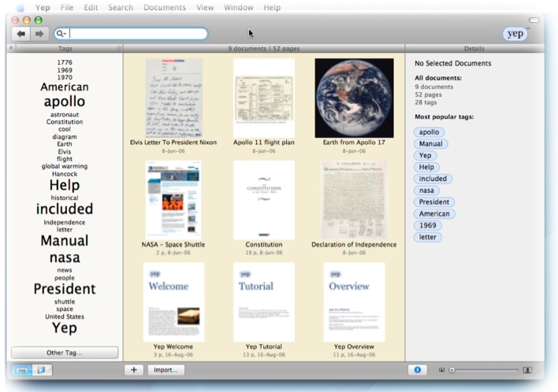Select the flight tag in tag cloud
The width and height of the screenshot is (558, 392).
pos(65,159)
